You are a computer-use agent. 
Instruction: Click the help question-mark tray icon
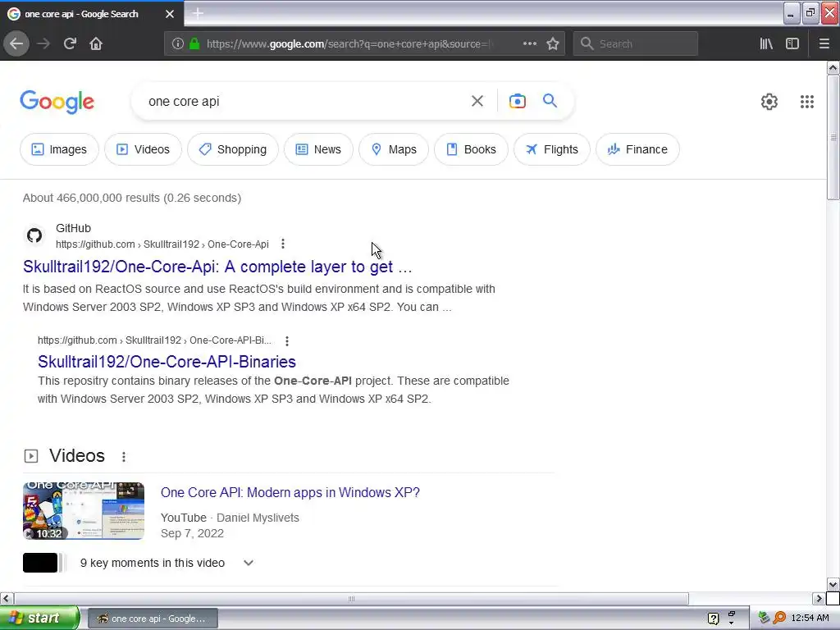[713, 619]
